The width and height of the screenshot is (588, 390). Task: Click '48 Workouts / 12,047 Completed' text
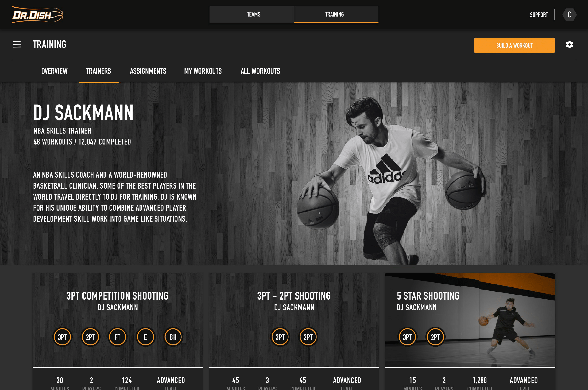pos(82,142)
